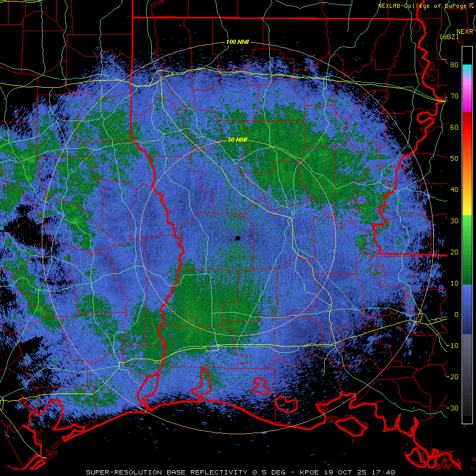Pick the bright green colorbar segment
476x476 pixels.
point(467,227)
